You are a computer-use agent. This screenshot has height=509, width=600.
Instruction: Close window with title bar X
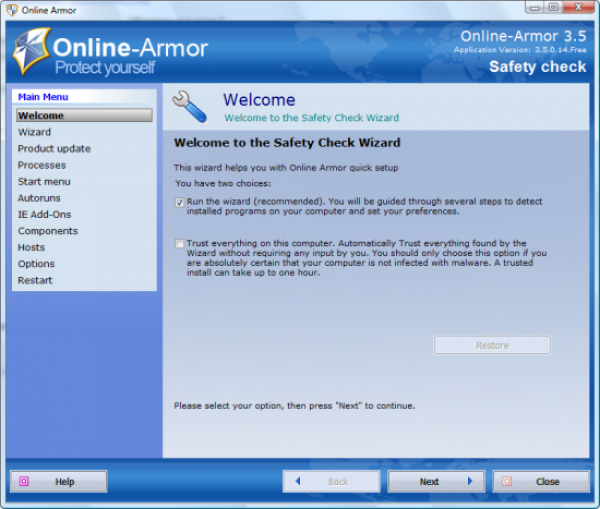pos(579,7)
